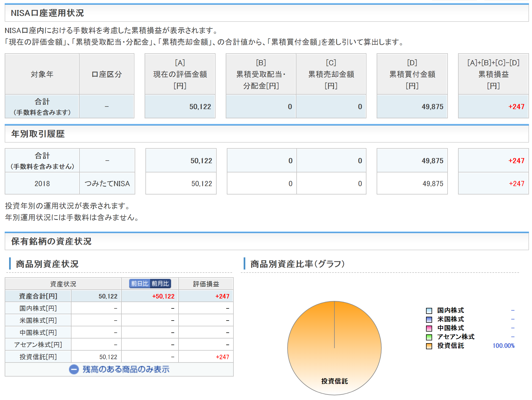
Task: Click the 評価損益 column header
Action: 206,284
